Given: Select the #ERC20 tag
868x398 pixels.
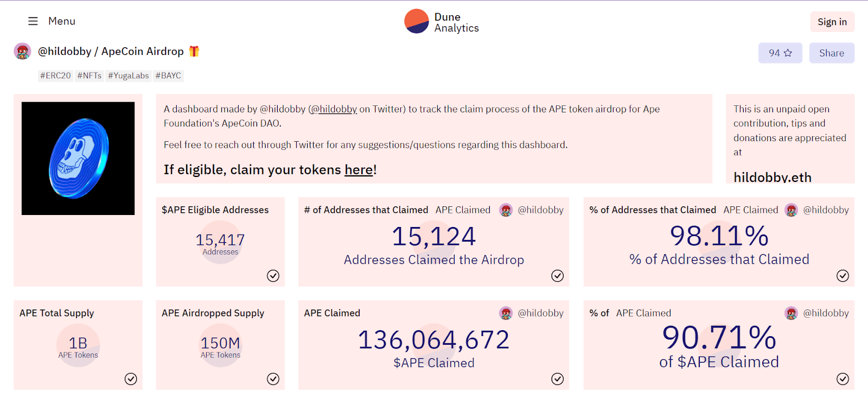Looking at the screenshot, I should (55, 75).
